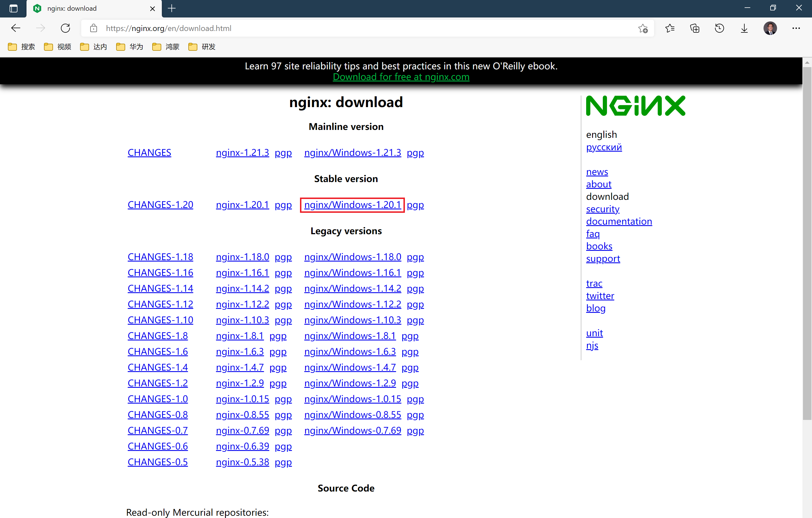Open pgp signature for nginx/Windows-1.2.9
Screen dimensions: 812x518
click(410, 384)
